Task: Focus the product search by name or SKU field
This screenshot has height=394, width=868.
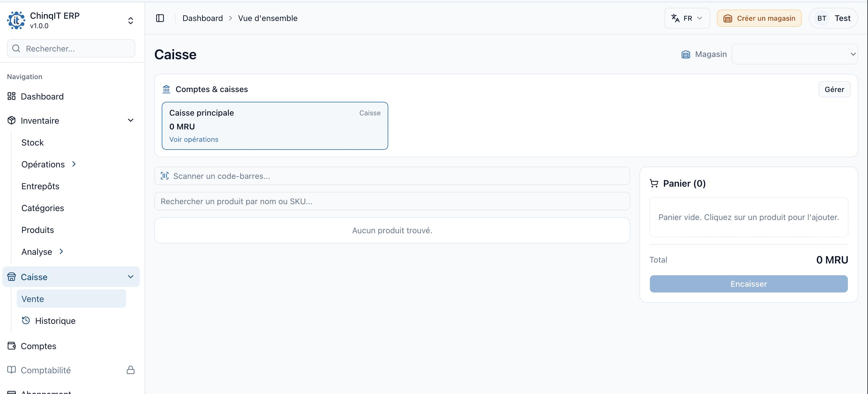Action: pos(392,201)
